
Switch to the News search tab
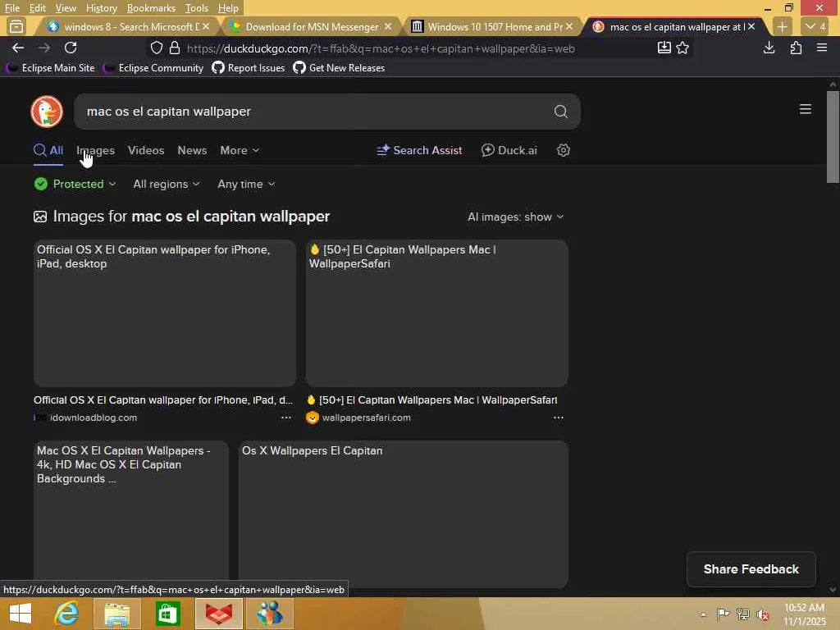192,150
